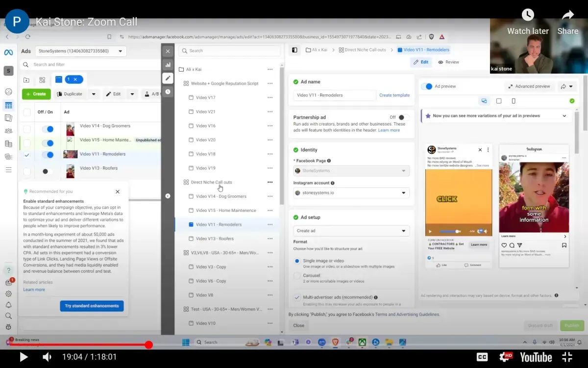
Task: Mute the YouTube video speaker icon
Action: [x=47, y=357]
